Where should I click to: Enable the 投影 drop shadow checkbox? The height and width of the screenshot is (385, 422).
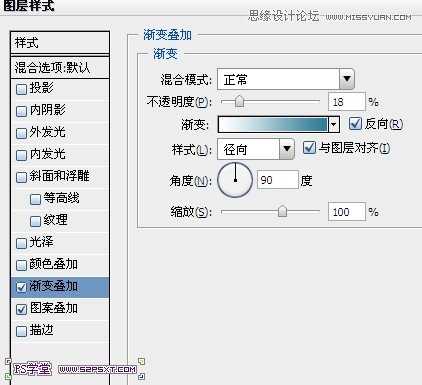tap(21, 89)
